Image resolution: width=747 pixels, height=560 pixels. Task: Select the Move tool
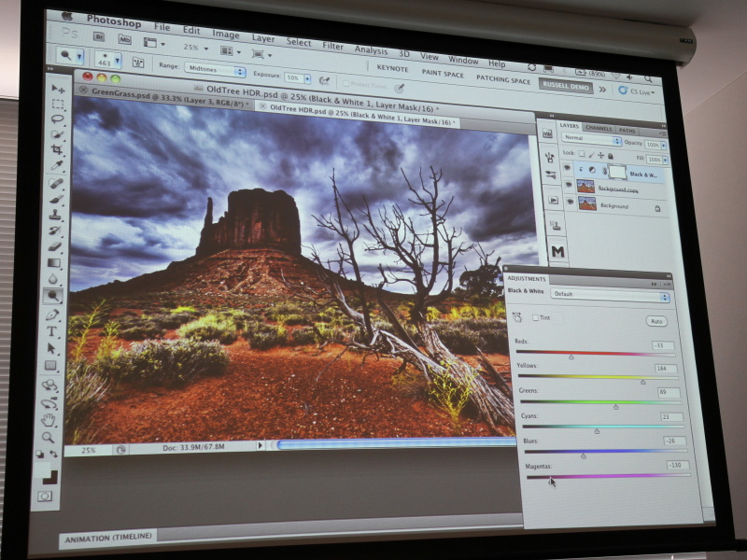point(58,89)
